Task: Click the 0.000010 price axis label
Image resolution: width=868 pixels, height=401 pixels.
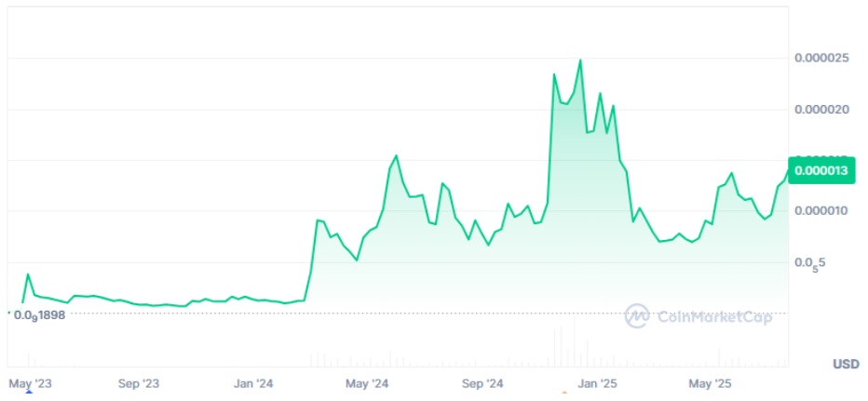Action: 821,211
